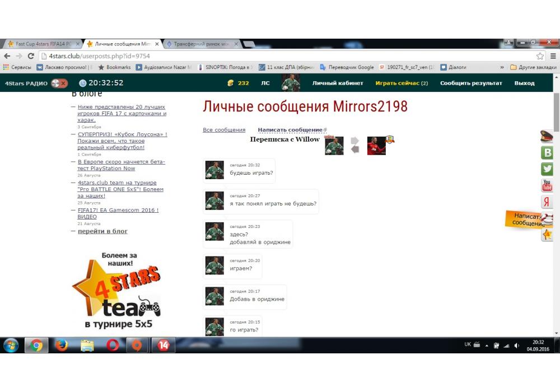The image size is (560, 392).
Task: Expand the hidden bookmarks overflow chevron
Action: click(502, 67)
